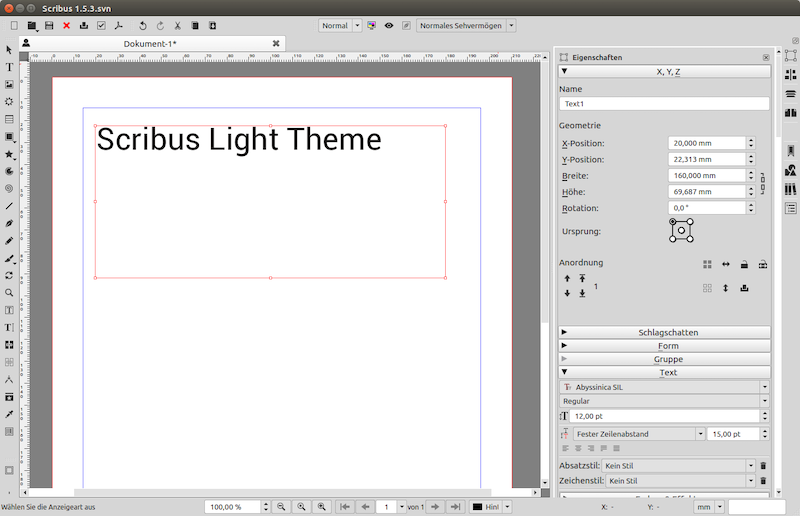The height and width of the screenshot is (516, 800).
Task: Open the Hintergrund layer color selector
Action: point(491,507)
